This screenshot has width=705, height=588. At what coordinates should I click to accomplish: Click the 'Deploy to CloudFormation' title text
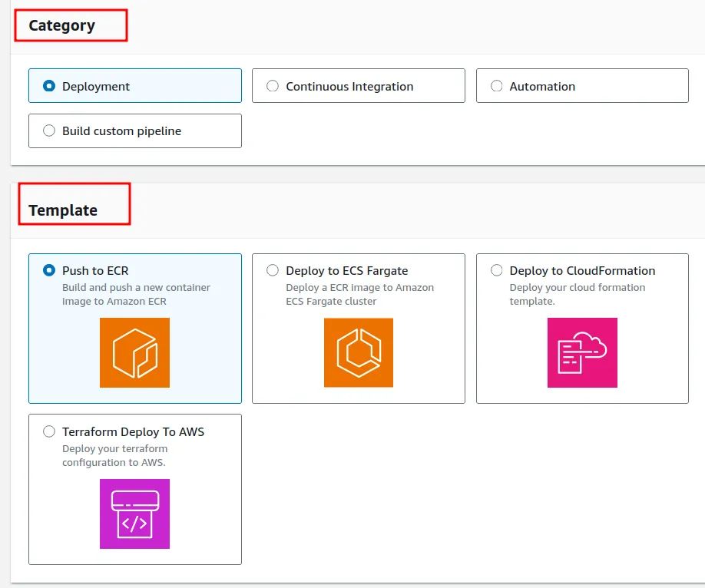tap(582, 271)
